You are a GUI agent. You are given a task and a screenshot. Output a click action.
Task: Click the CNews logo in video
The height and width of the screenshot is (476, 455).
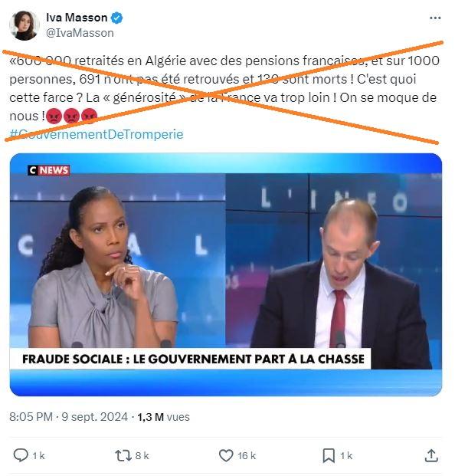(x=48, y=170)
